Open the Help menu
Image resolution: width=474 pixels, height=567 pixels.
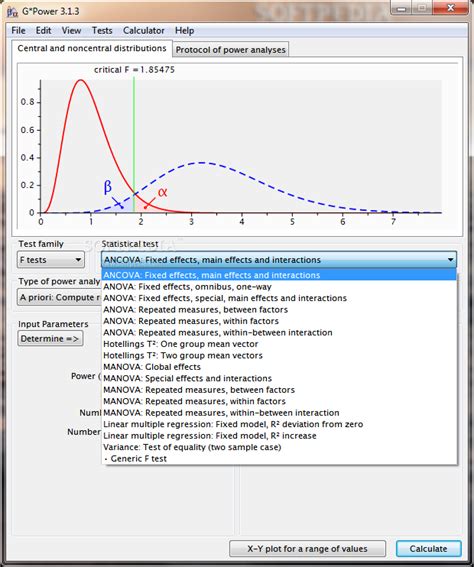(184, 31)
